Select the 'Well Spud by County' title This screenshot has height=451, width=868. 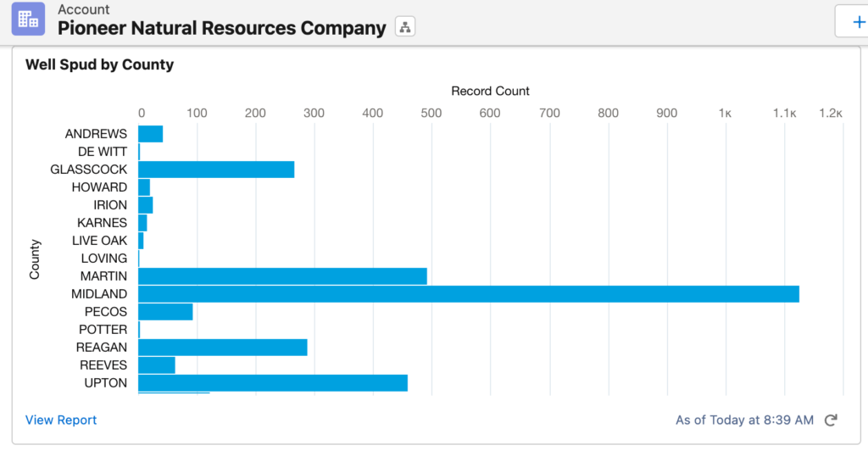(x=100, y=64)
